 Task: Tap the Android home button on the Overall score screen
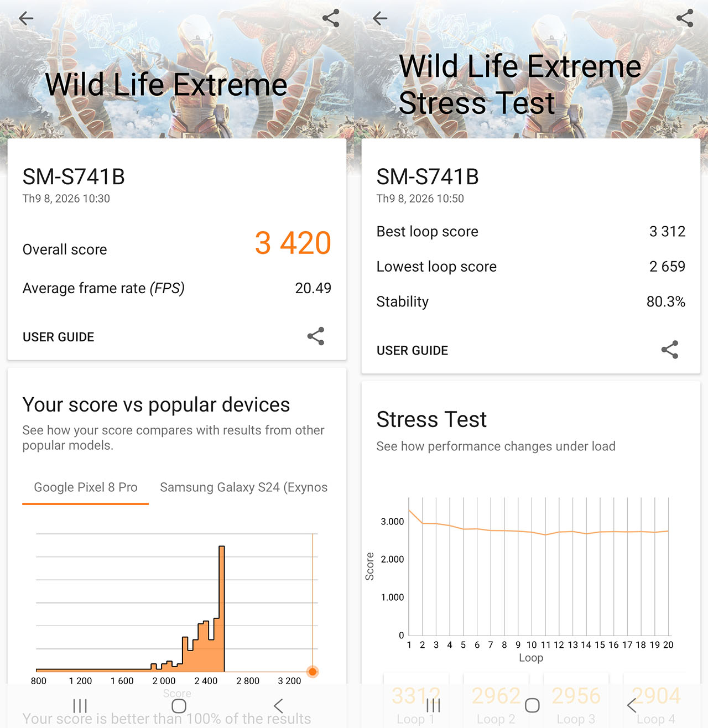(x=179, y=705)
